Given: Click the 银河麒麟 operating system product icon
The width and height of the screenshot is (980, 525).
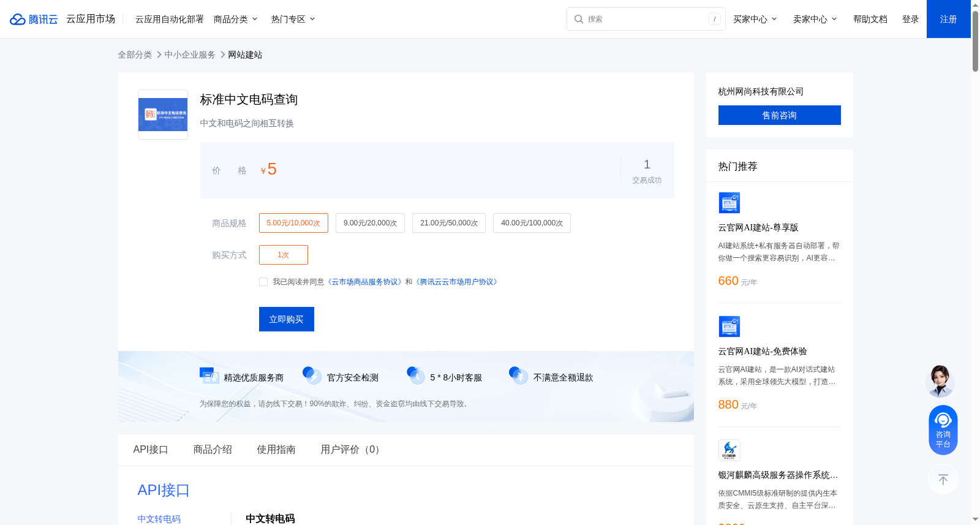Looking at the screenshot, I should 729,450.
